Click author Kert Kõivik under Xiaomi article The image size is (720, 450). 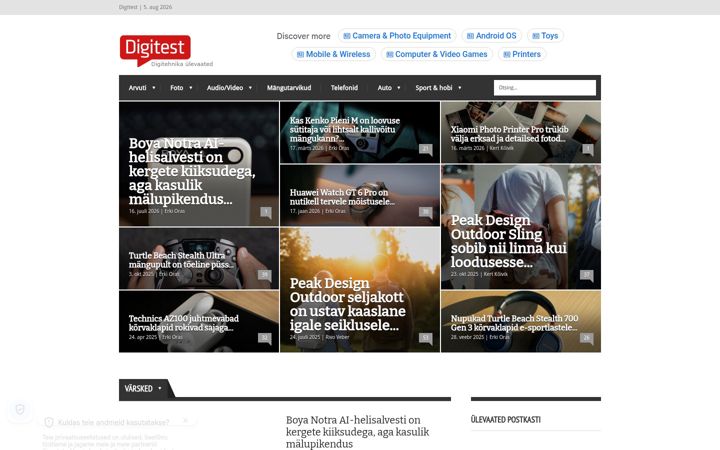point(501,148)
